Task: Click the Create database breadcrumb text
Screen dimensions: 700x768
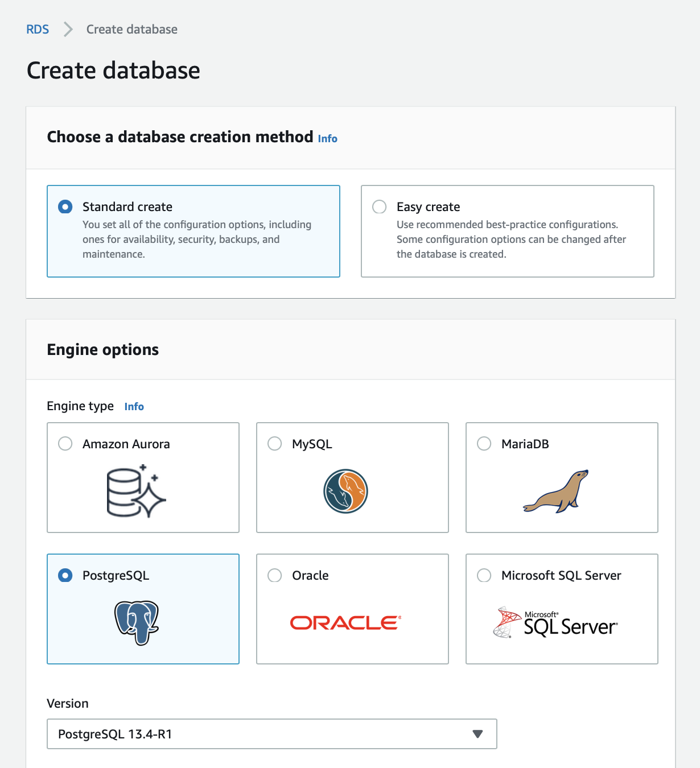Action: (x=132, y=29)
